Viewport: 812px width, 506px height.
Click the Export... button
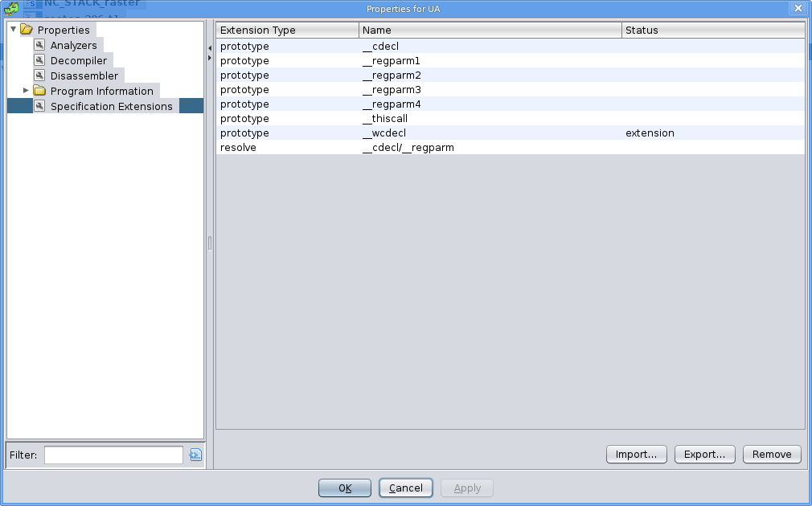click(x=705, y=455)
